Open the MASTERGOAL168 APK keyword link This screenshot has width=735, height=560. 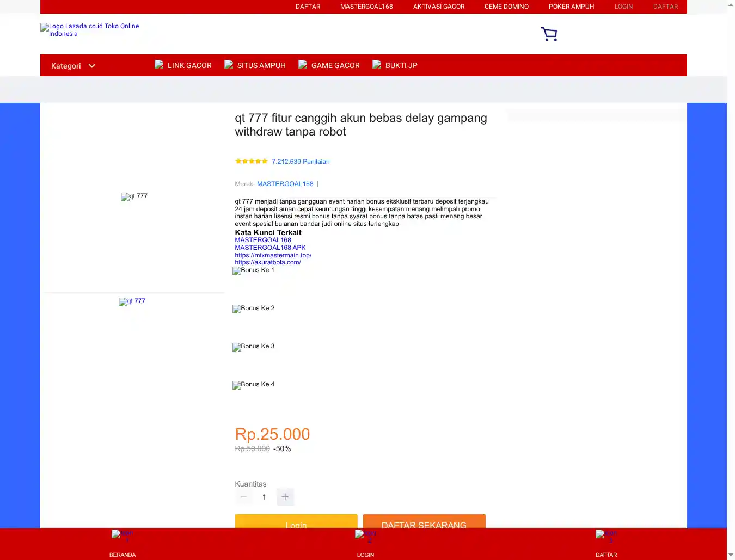[270, 248]
